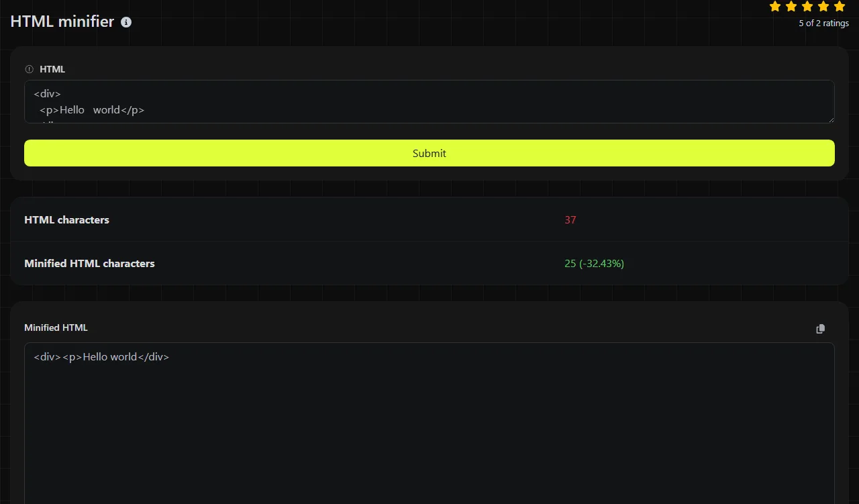Screen dimensions: 859x504
Task: Select the red value 37
Action: (x=570, y=220)
